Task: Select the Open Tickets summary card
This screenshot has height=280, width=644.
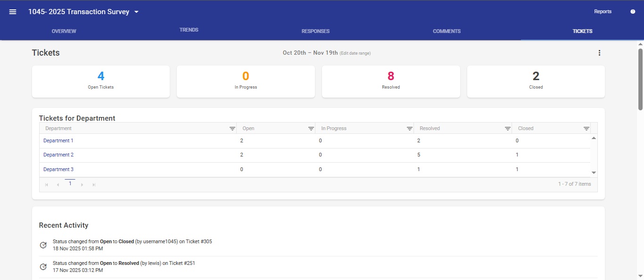Action: pyautogui.click(x=101, y=82)
